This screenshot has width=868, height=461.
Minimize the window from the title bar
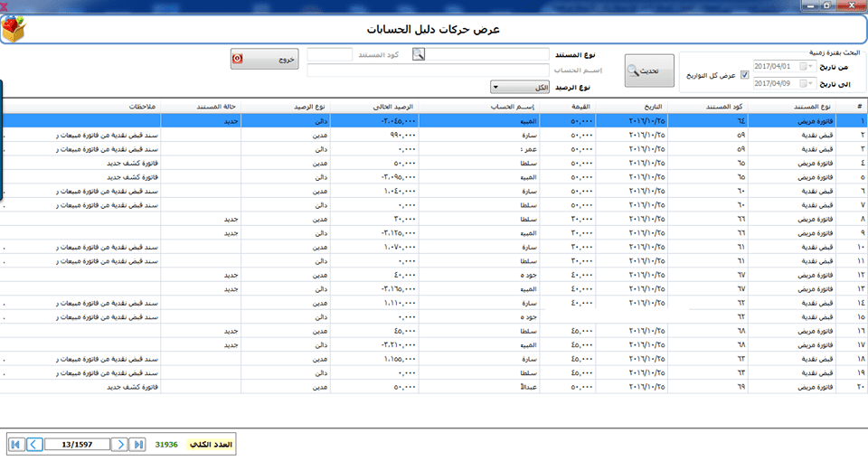pos(809,5)
